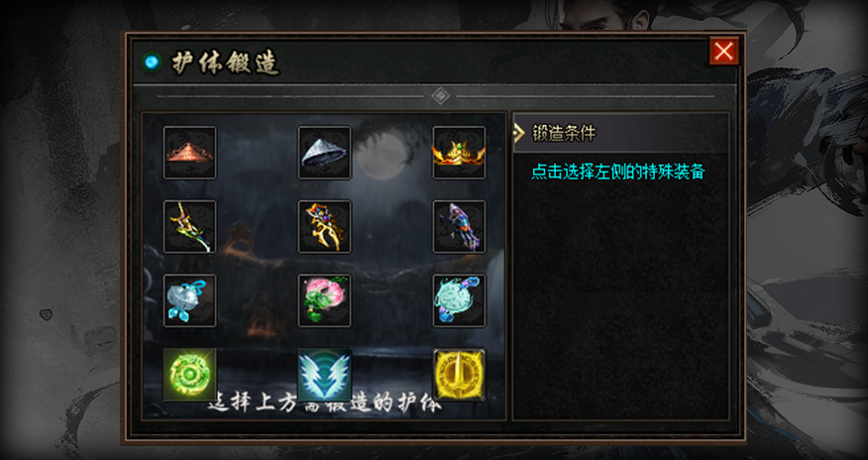868x460 pixels.
Task: Choose the silver conical hat item
Action: (324, 153)
